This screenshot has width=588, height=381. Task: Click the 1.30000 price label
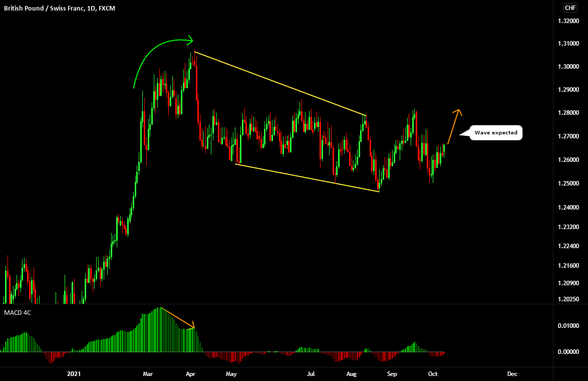(568, 67)
